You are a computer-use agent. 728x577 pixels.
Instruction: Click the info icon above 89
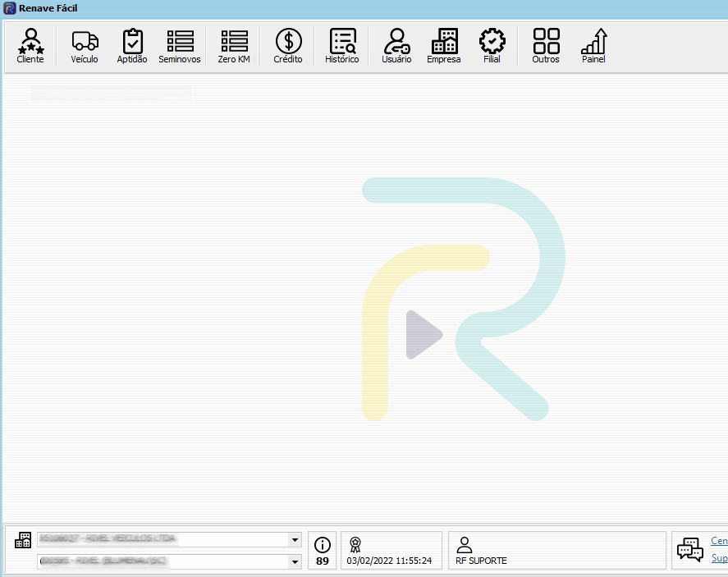(323, 544)
